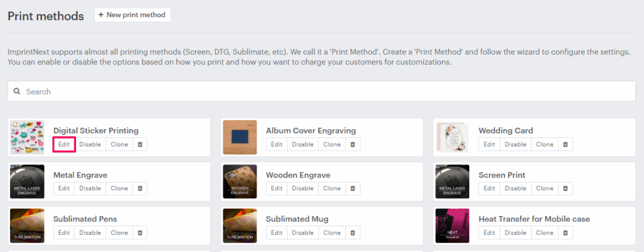The width and height of the screenshot is (644, 252).
Task: Disable the Heat Transfer for Mobile case
Action: tap(515, 232)
